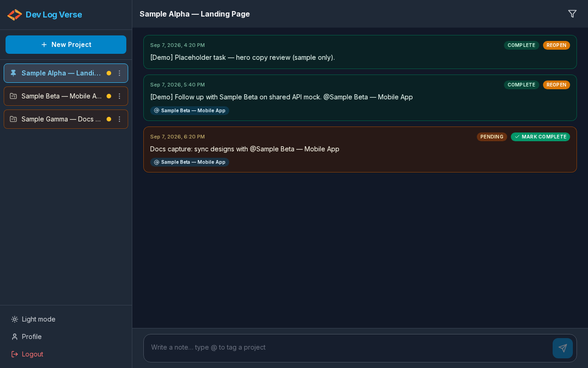Click note text about shared API mock
The height and width of the screenshot is (368, 588).
[282, 97]
